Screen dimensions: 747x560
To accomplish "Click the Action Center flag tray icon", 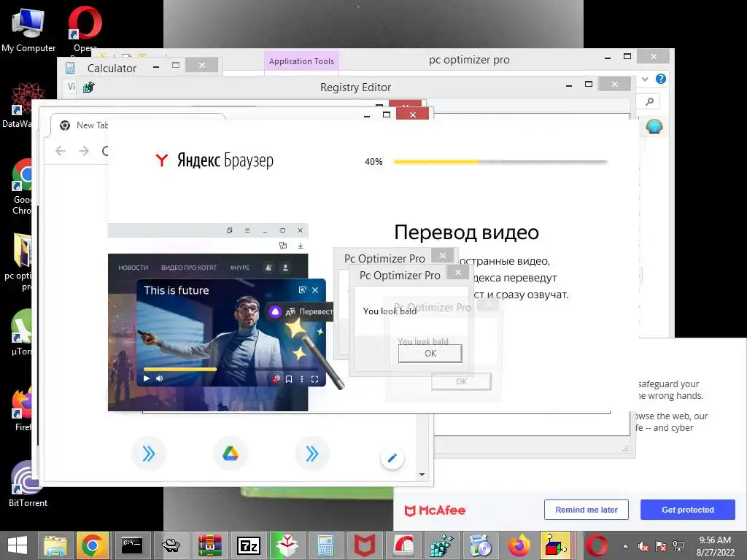I will tap(661, 546).
